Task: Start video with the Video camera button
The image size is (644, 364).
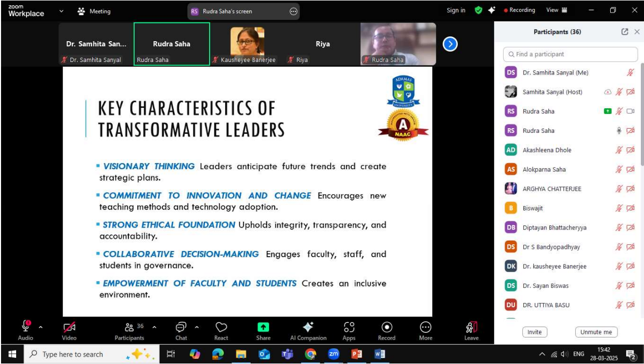Action: (69, 331)
